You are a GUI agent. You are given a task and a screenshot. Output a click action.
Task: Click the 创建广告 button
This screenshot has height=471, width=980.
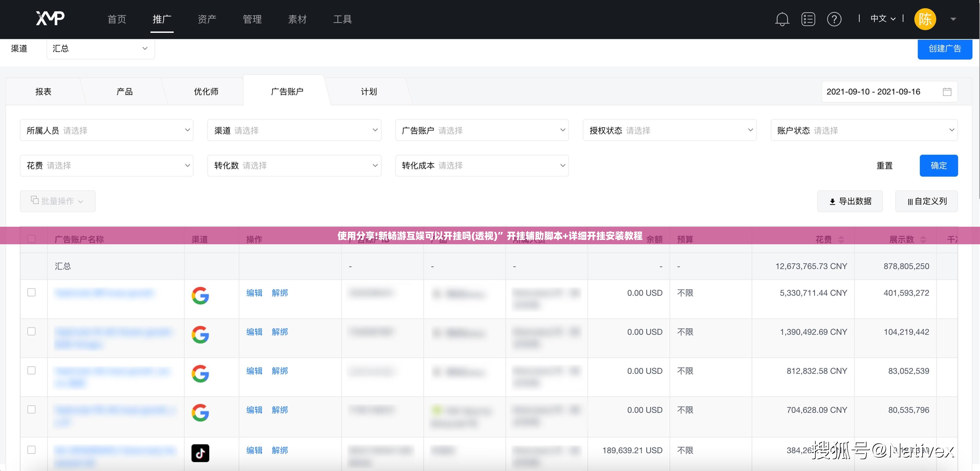[x=945, y=49]
